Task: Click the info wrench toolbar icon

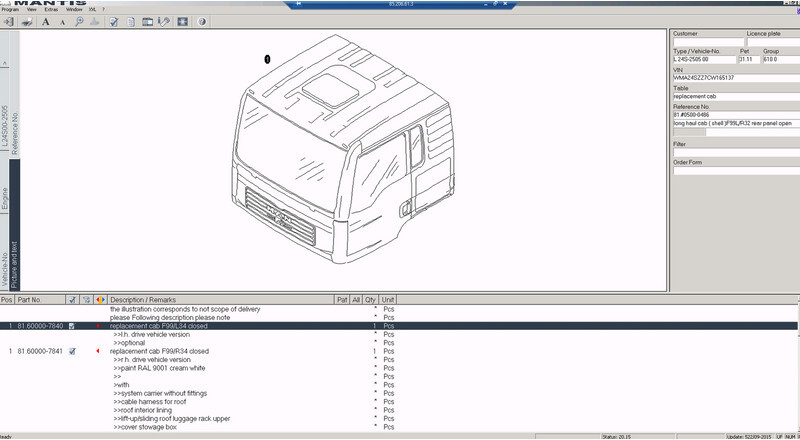Action: click(x=163, y=22)
